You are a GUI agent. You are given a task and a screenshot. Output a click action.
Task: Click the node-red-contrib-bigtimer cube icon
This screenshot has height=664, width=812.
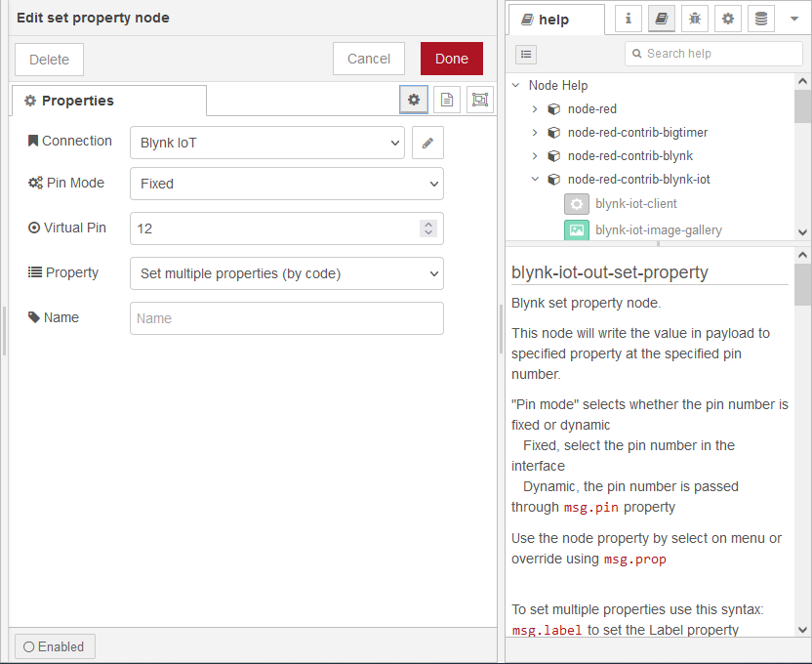point(554,133)
